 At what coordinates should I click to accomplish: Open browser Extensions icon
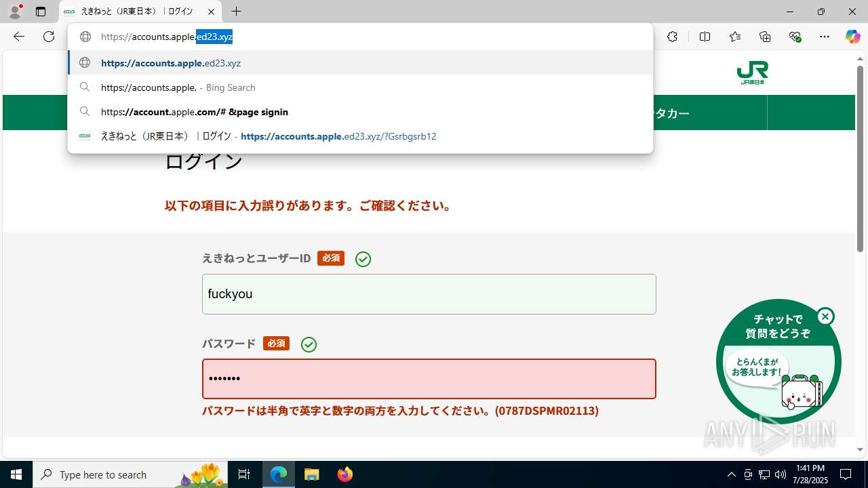click(x=672, y=37)
